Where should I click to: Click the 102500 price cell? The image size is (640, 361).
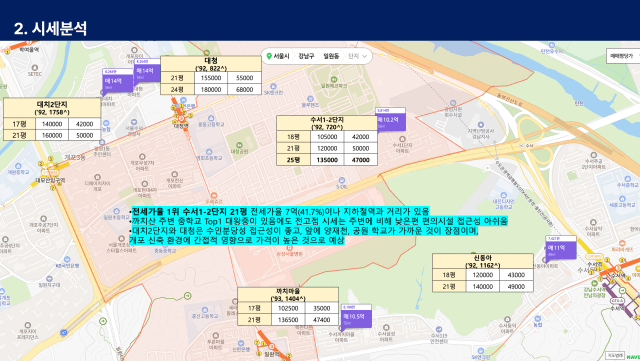tap(288, 308)
